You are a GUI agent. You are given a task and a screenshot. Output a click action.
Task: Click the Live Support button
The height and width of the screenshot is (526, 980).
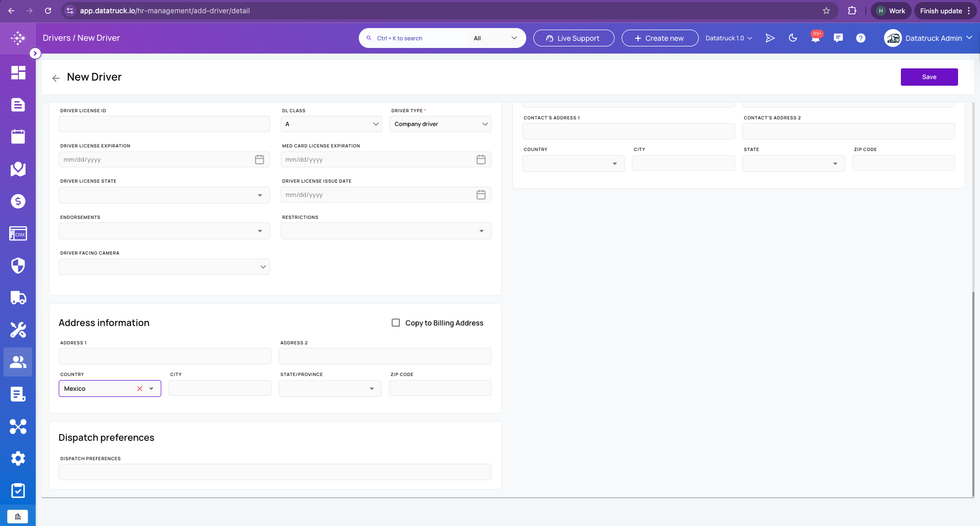tap(574, 38)
